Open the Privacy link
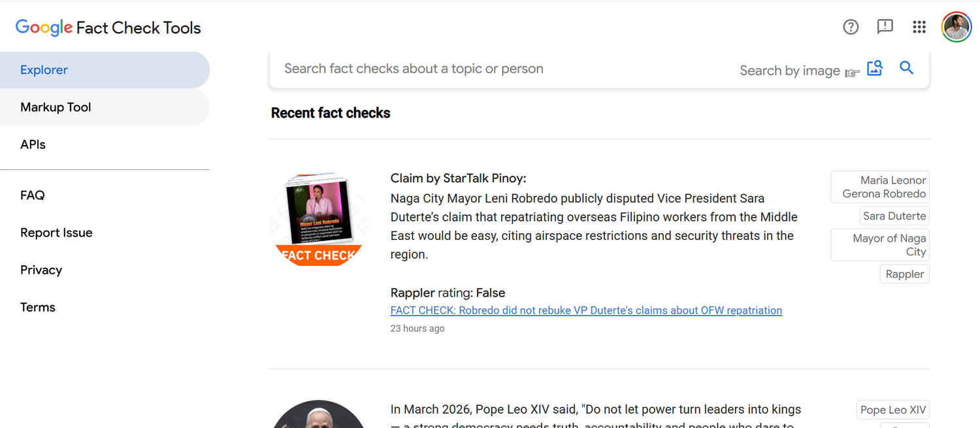Screen dimensions: 980x428 click(x=41, y=270)
